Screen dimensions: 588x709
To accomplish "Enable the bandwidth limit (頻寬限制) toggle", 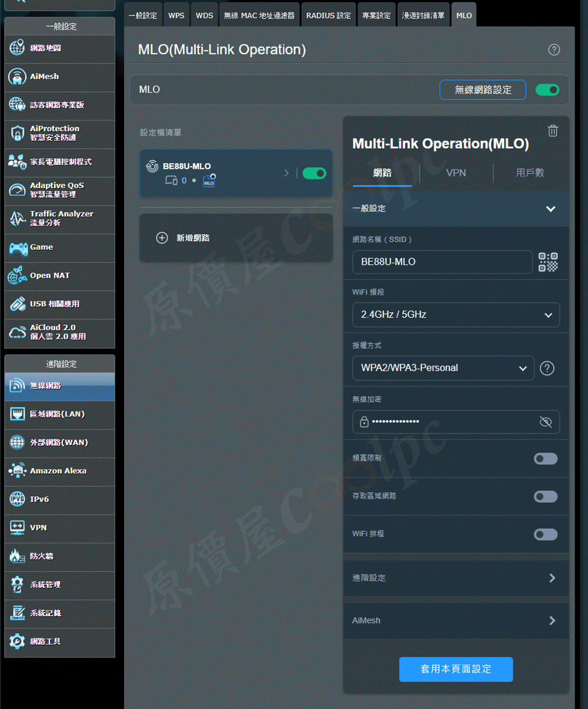I will (546, 459).
